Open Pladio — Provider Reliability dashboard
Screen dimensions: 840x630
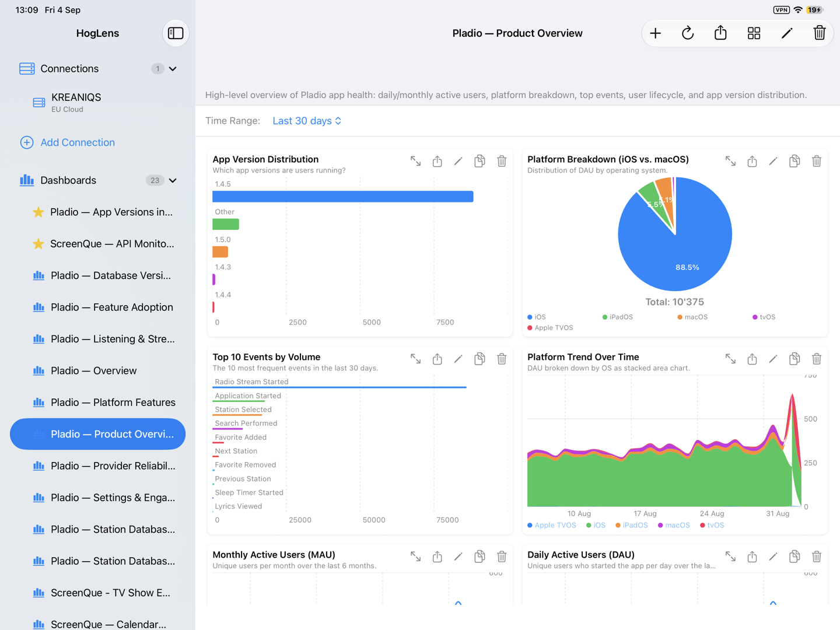click(x=97, y=466)
